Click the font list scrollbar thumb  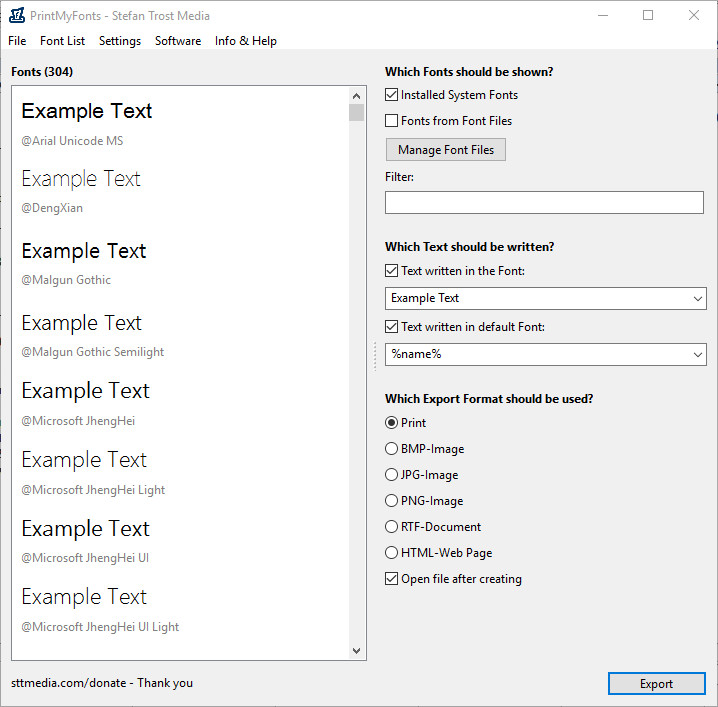click(356, 113)
